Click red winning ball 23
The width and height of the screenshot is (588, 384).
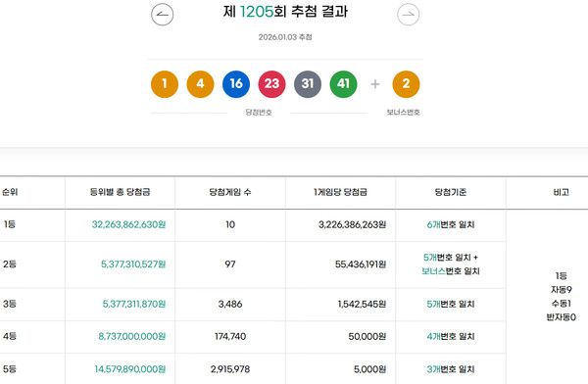point(271,84)
